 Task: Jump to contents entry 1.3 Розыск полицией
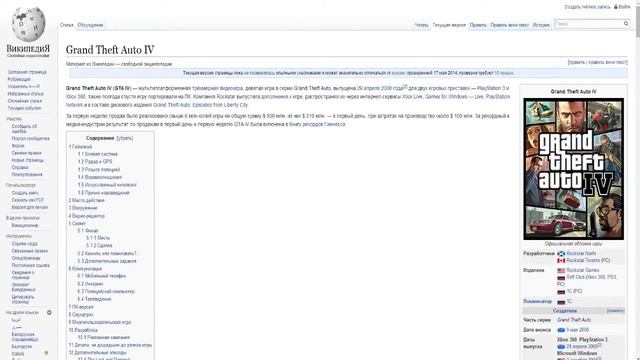point(99,169)
